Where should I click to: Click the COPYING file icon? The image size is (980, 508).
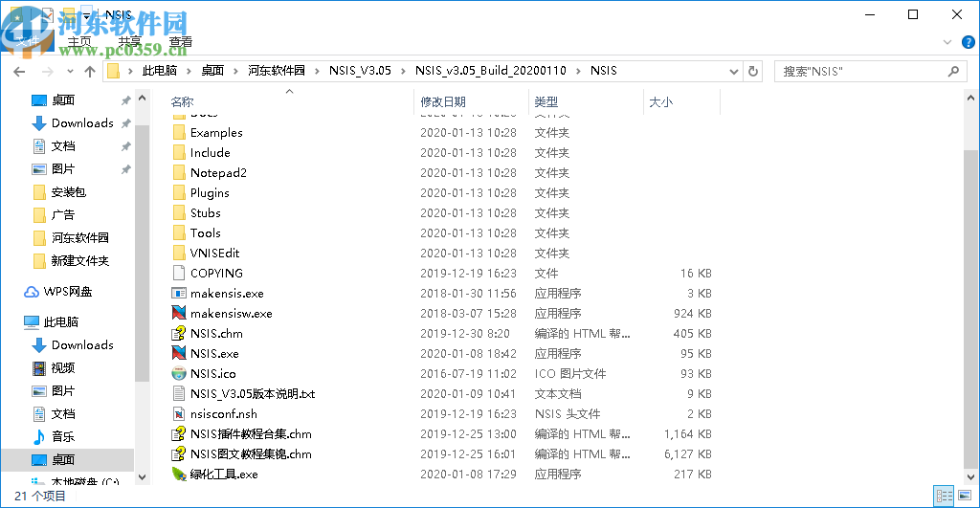pos(179,273)
